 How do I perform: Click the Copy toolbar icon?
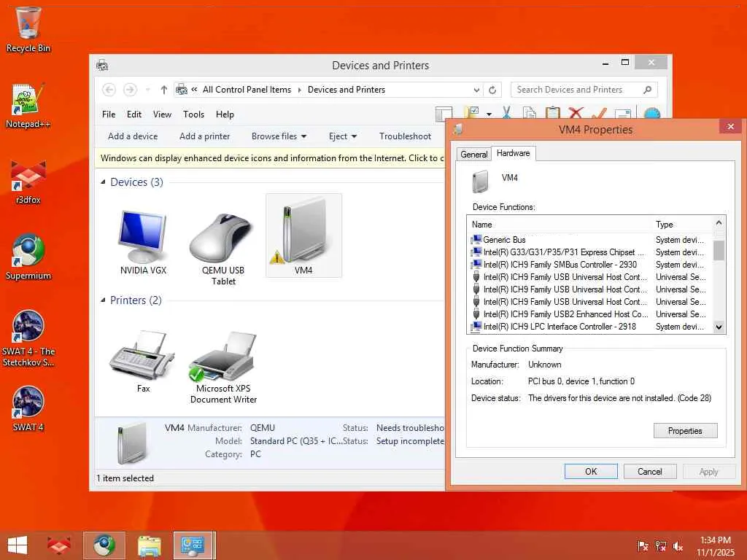click(x=530, y=113)
